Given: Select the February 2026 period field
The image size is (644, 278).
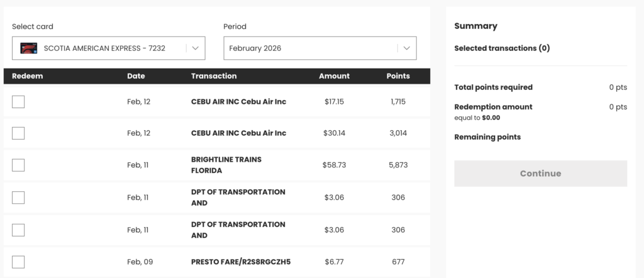Looking at the screenshot, I should [320, 48].
